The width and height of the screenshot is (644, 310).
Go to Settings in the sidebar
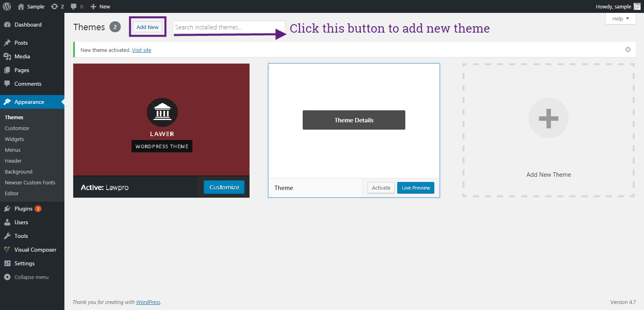(x=24, y=263)
